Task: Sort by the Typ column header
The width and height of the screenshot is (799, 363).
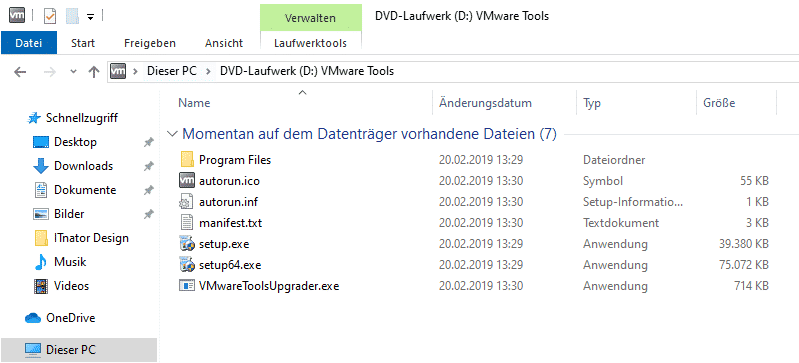Action: tap(592, 103)
